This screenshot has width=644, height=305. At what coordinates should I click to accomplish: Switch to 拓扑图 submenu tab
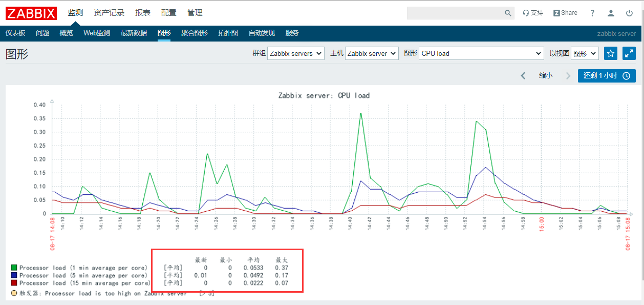click(228, 33)
